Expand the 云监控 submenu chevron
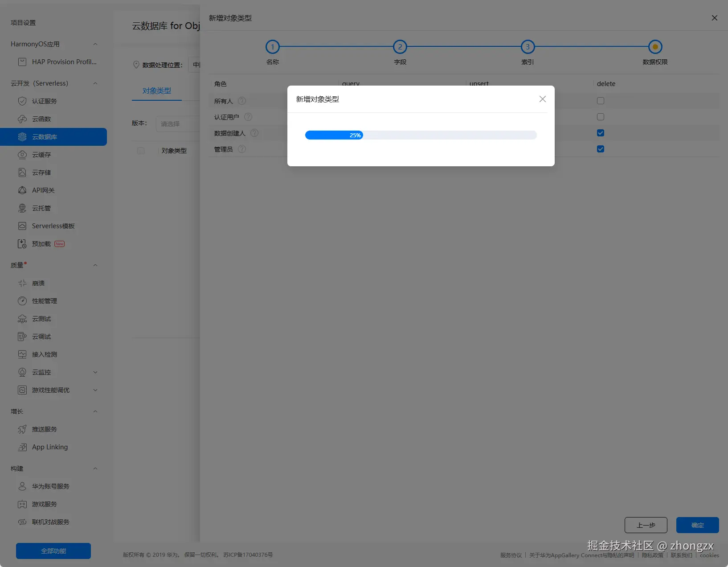The width and height of the screenshot is (728, 567). click(95, 372)
